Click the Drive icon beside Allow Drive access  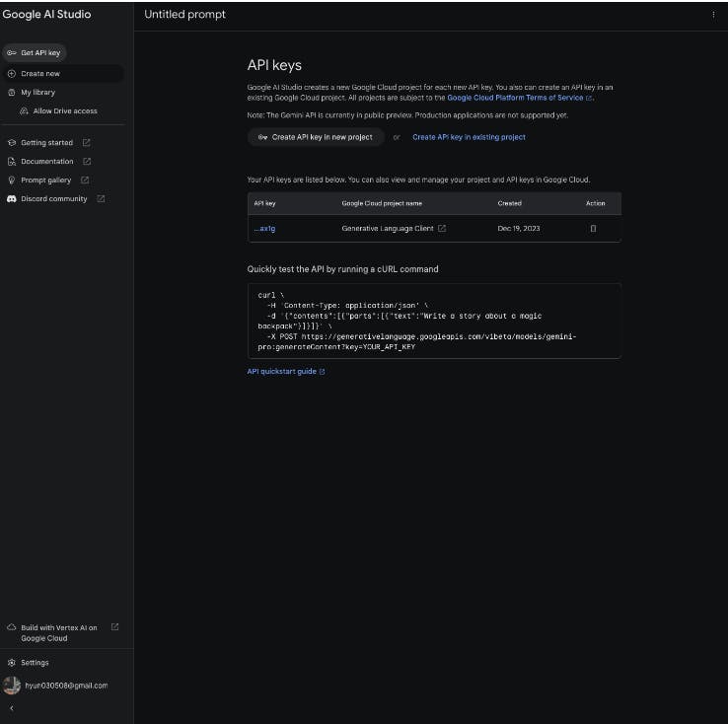tap(24, 110)
